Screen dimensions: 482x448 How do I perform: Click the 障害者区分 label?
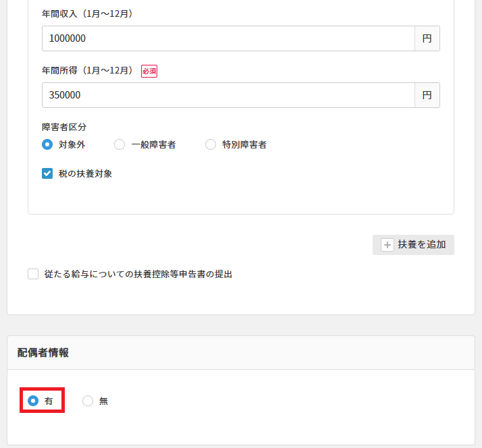click(64, 126)
